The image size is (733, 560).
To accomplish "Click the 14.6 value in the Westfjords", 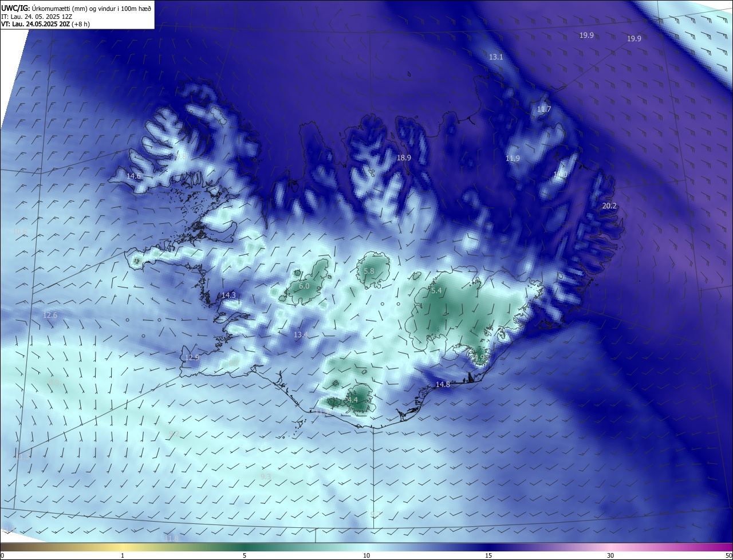I will pyautogui.click(x=133, y=176).
